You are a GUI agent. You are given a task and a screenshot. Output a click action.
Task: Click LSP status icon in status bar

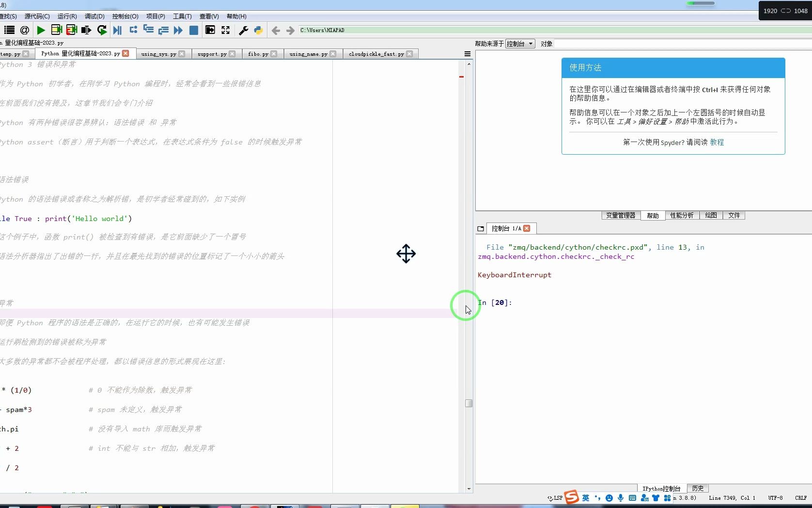click(555, 498)
